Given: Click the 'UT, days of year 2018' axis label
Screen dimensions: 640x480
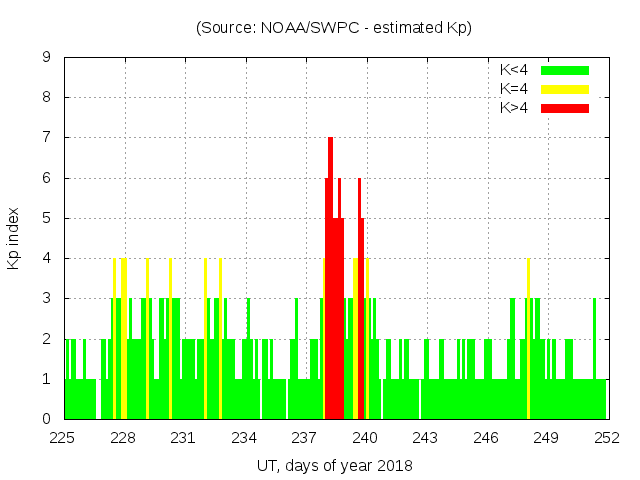Looking at the screenshot, I should [334, 465].
